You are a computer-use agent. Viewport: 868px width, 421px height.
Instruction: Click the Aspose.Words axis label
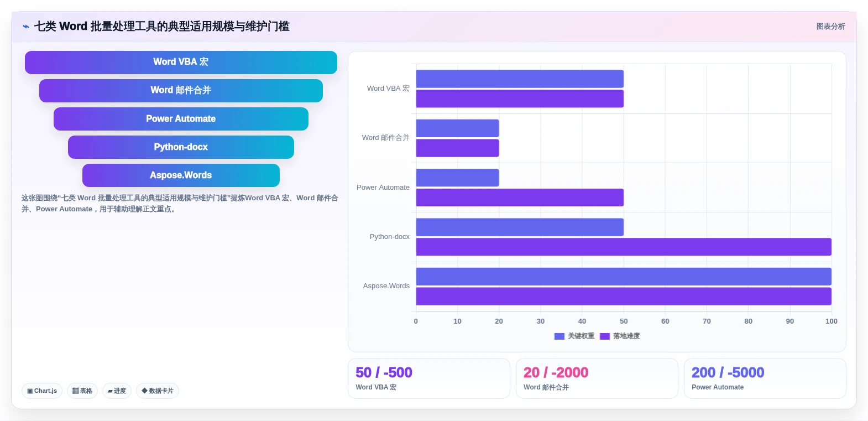pyautogui.click(x=386, y=286)
